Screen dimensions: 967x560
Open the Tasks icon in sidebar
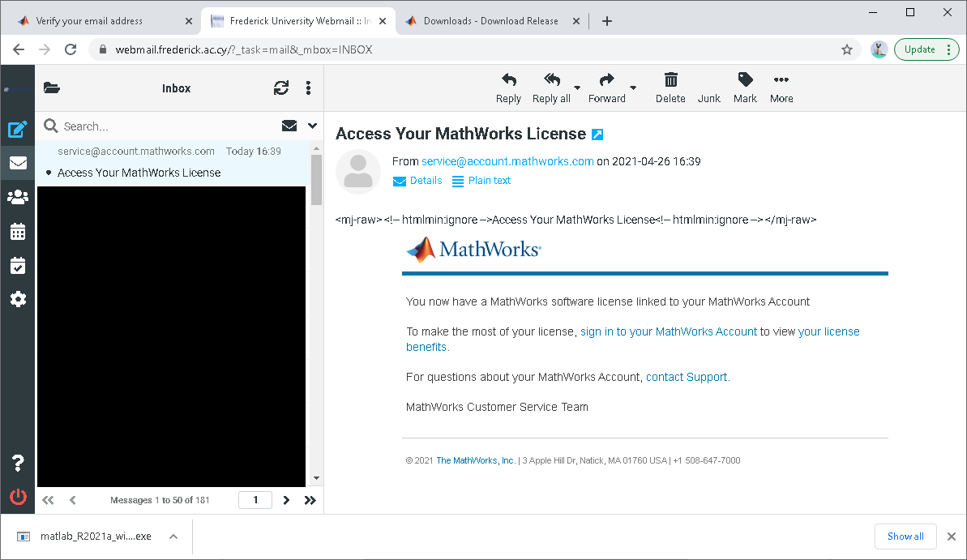click(x=18, y=266)
